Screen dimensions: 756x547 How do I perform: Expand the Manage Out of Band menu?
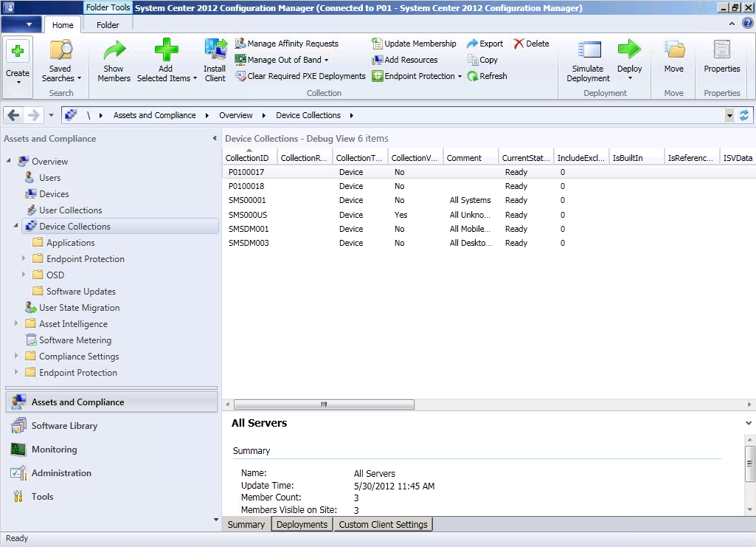tap(327, 60)
